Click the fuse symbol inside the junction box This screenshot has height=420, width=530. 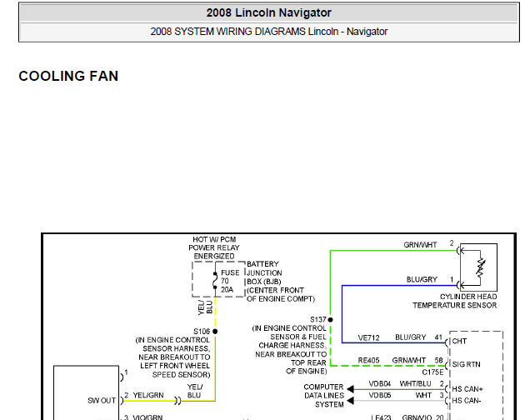pos(215,281)
